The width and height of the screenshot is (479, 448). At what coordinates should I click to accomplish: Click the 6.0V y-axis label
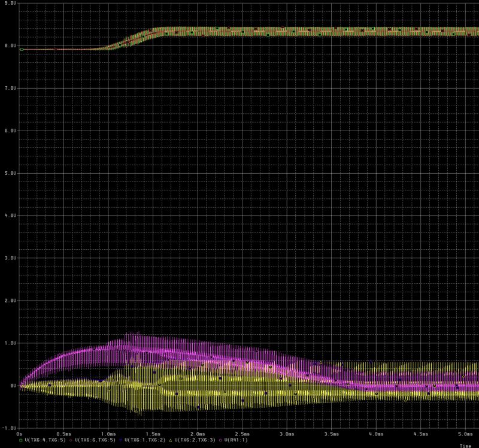(x=10, y=131)
